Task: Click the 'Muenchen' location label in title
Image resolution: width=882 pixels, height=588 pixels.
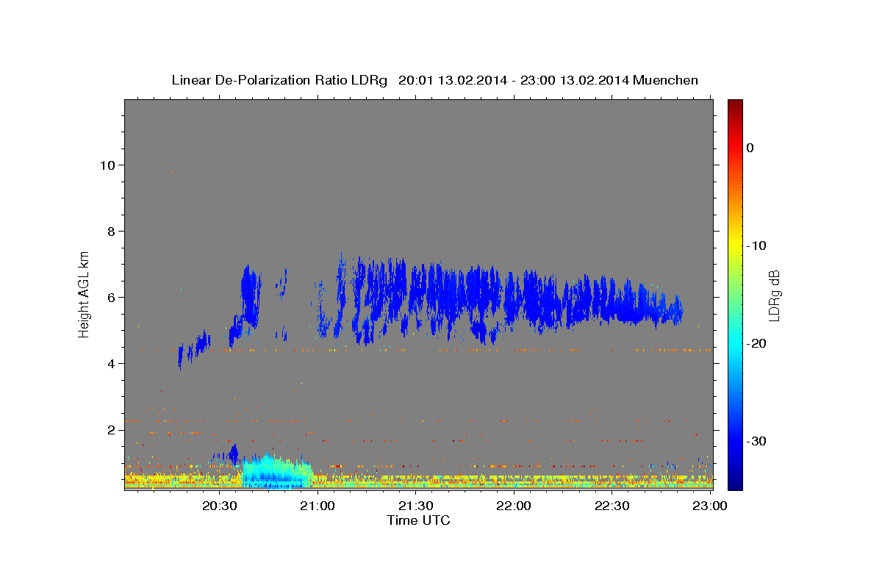Action: coord(666,80)
